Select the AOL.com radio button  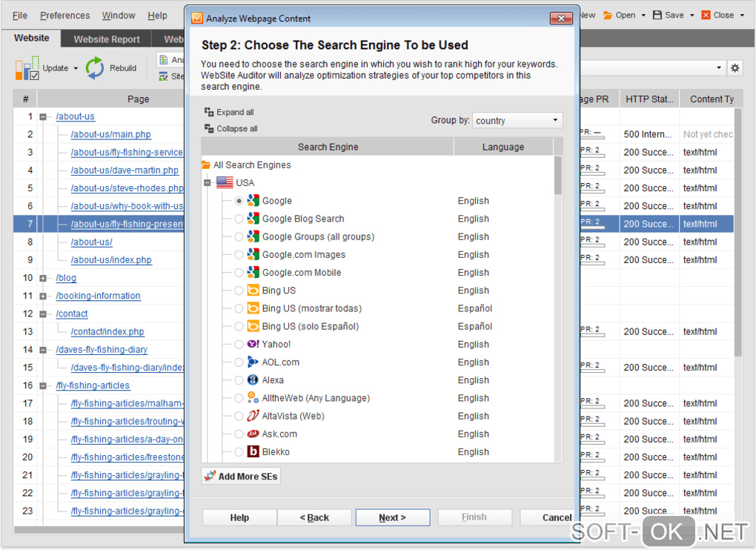(x=239, y=362)
